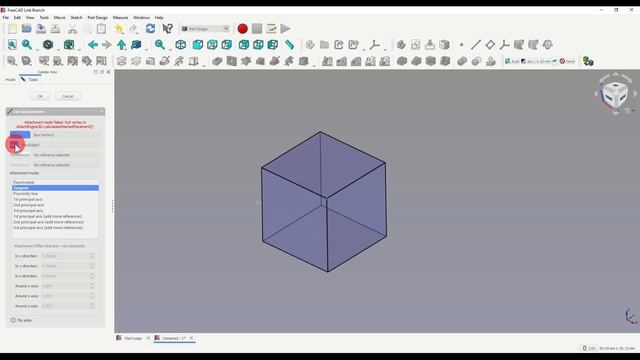Click the In x-direction offset field
Image resolution: width=640 pixels, height=360 pixels.
[x=67, y=256]
